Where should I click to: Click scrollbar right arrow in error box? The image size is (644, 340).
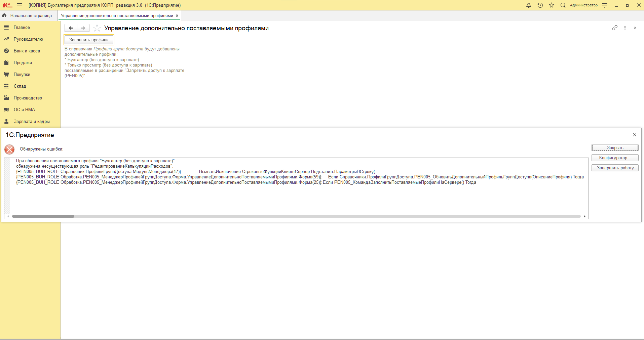tap(585, 216)
